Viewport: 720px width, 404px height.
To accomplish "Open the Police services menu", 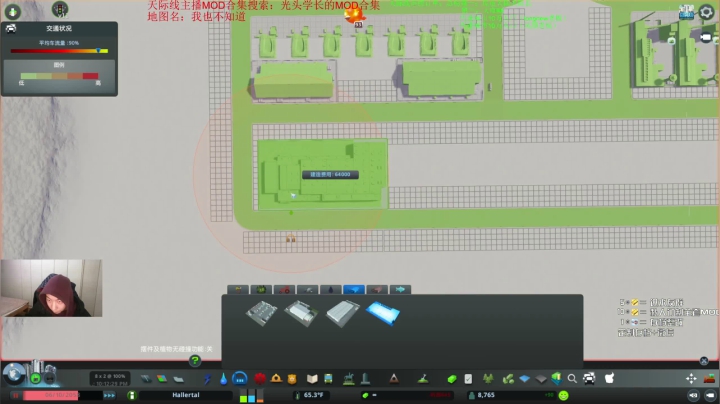I will 292,379.
